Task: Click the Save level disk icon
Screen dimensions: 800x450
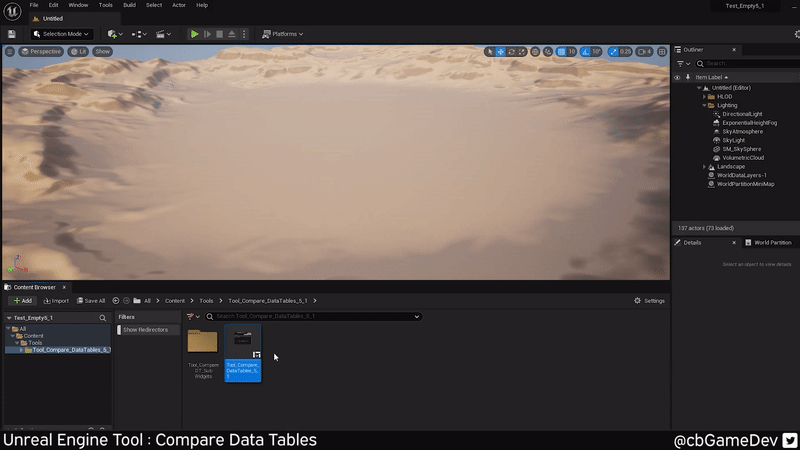Action: click(x=11, y=34)
